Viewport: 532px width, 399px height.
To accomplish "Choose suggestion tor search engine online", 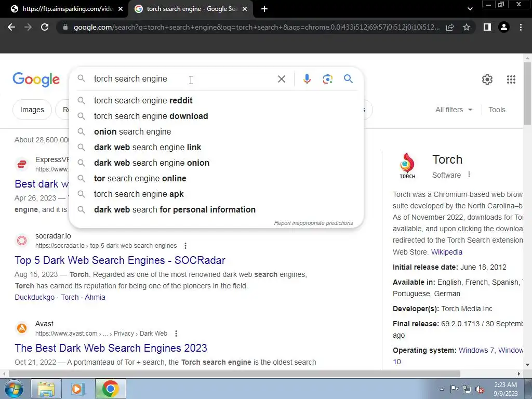I will click(216, 179).
